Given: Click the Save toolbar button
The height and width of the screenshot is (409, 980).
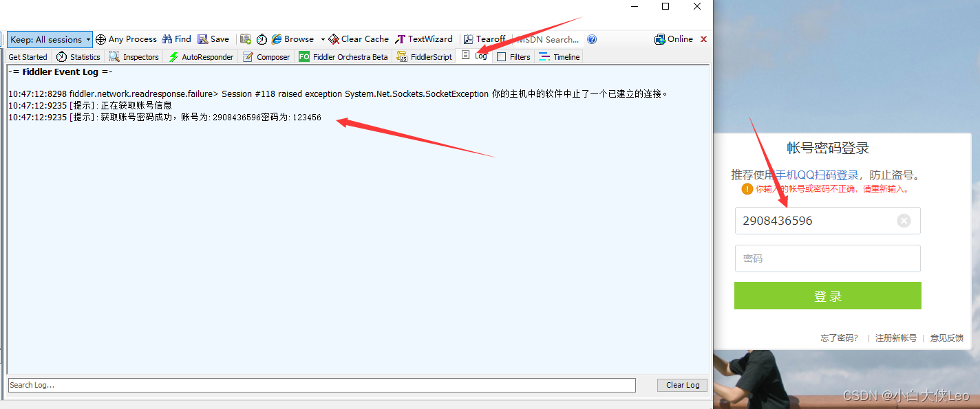Looking at the screenshot, I should tap(213, 39).
